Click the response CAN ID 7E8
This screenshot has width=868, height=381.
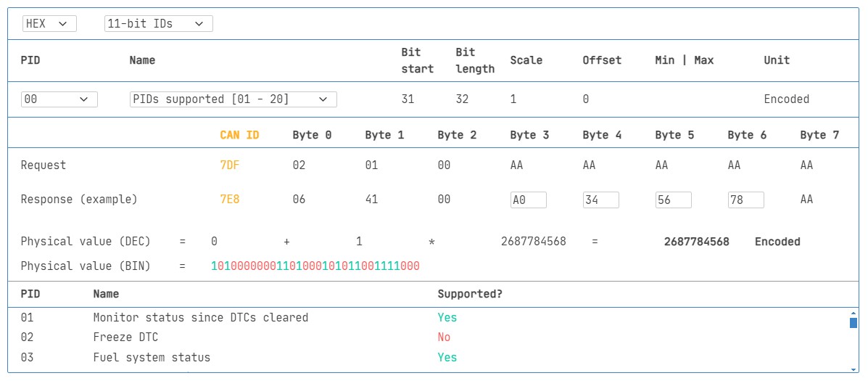pyautogui.click(x=230, y=200)
